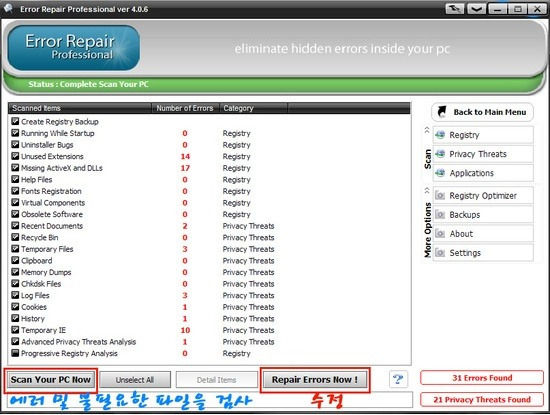Click the 31 Errors Found indicator

482,378
